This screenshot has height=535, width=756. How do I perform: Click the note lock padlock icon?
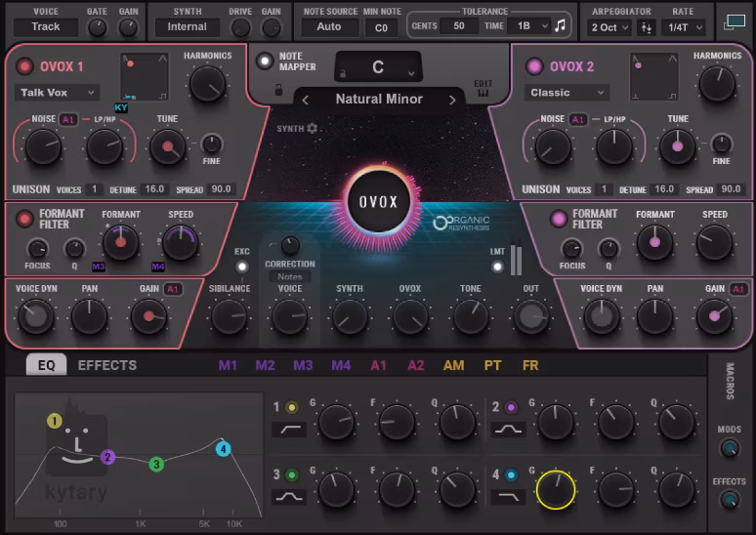279,90
